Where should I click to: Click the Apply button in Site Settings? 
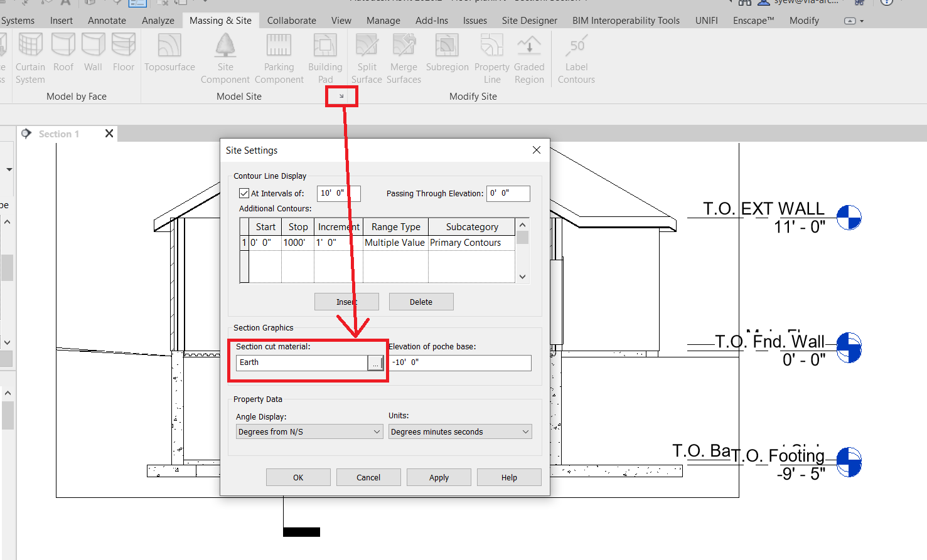coord(439,477)
